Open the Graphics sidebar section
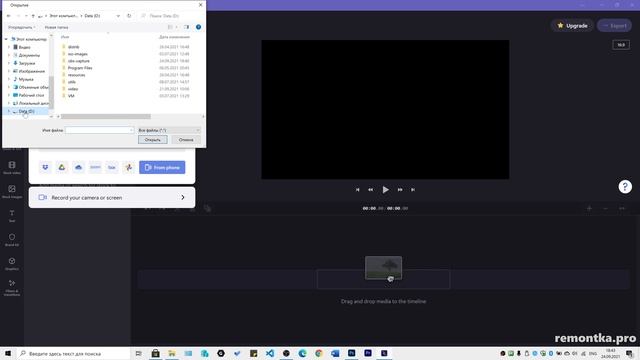The width and height of the screenshot is (640, 360). tap(12, 264)
